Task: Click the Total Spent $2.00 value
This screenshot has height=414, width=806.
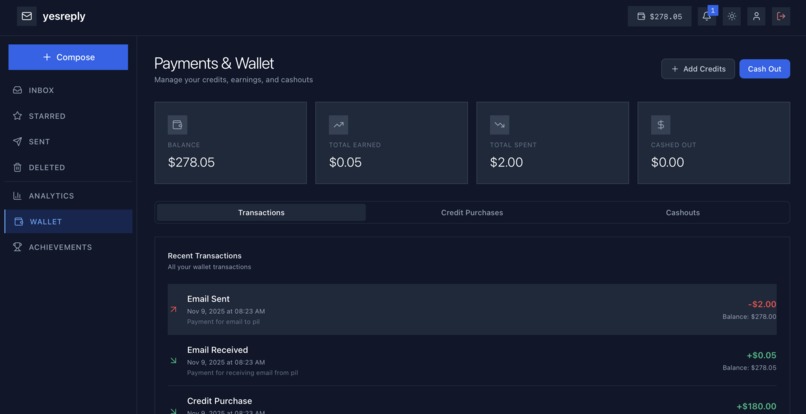Action: [x=507, y=163]
